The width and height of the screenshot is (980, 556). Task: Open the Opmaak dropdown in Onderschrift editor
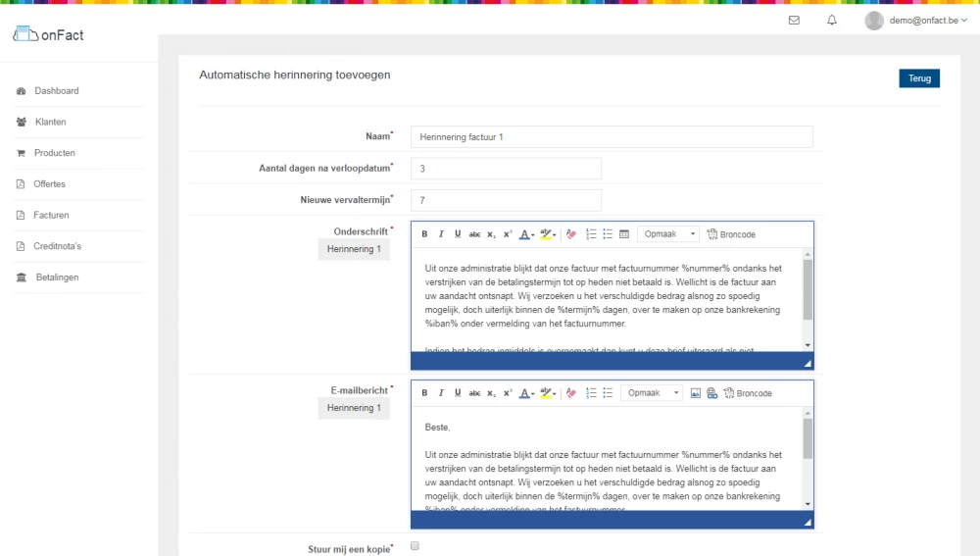(668, 234)
